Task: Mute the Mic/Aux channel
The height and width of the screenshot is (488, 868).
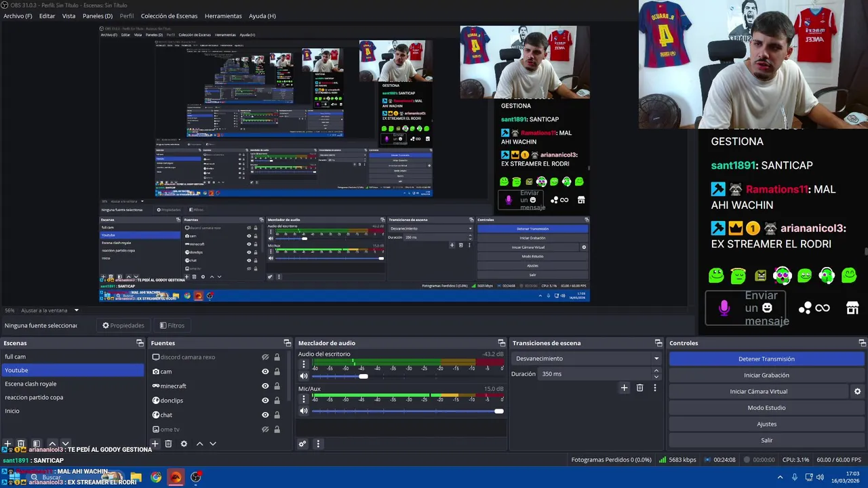Action: [304, 411]
